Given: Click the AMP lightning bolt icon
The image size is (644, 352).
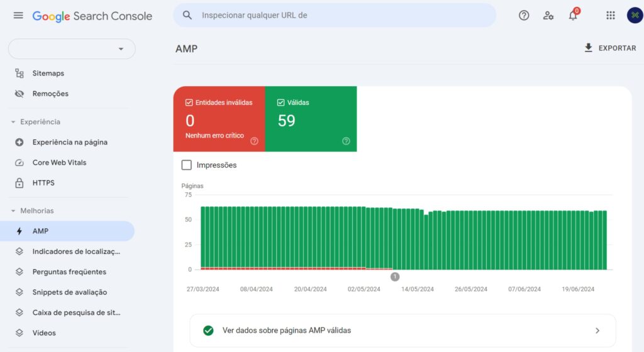Looking at the screenshot, I should [19, 231].
